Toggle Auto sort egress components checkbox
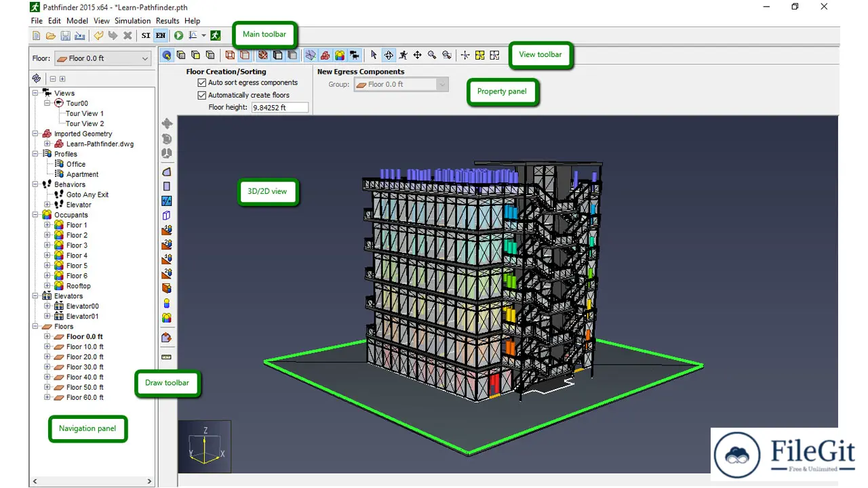Screen dimensions: 868x488 point(201,83)
